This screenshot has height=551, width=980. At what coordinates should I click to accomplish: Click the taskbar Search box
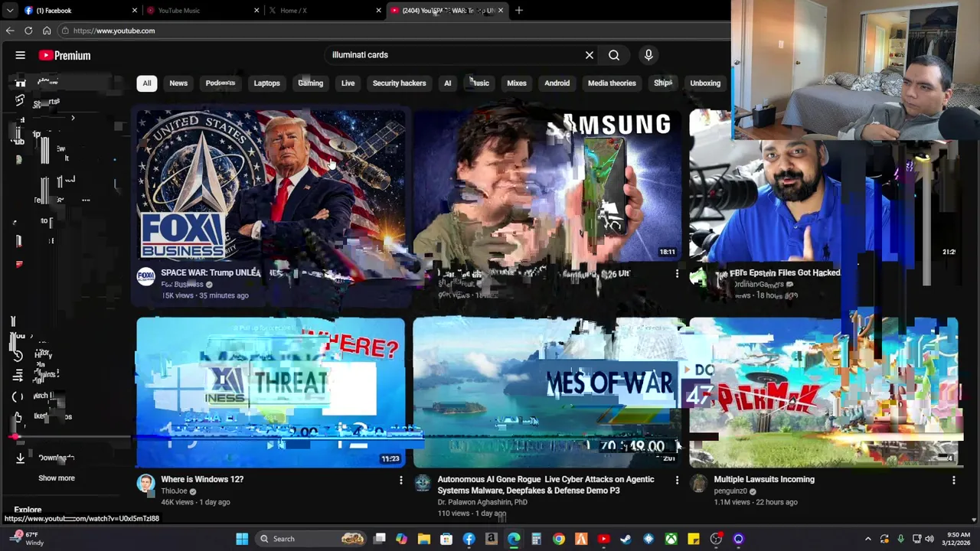click(310, 539)
